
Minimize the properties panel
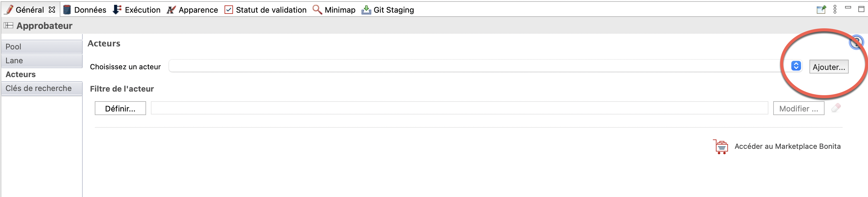coord(848,8)
